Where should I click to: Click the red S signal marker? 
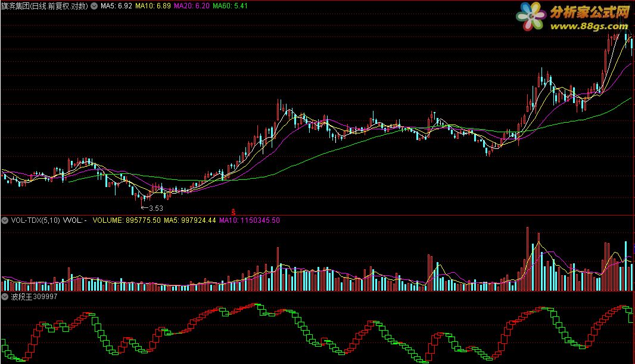[234, 211]
